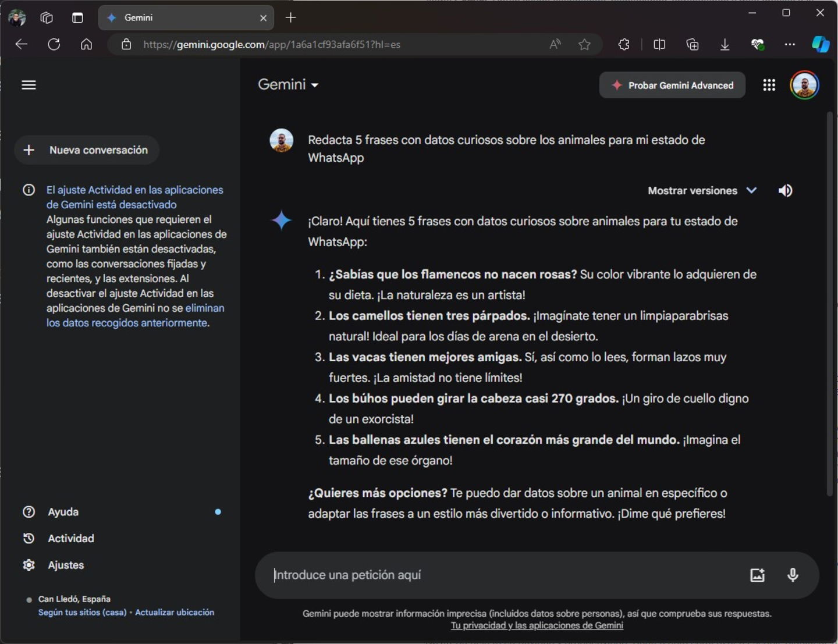Open Browser essentials heart icon
The width and height of the screenshot is (838, 644).
[757, 44]
